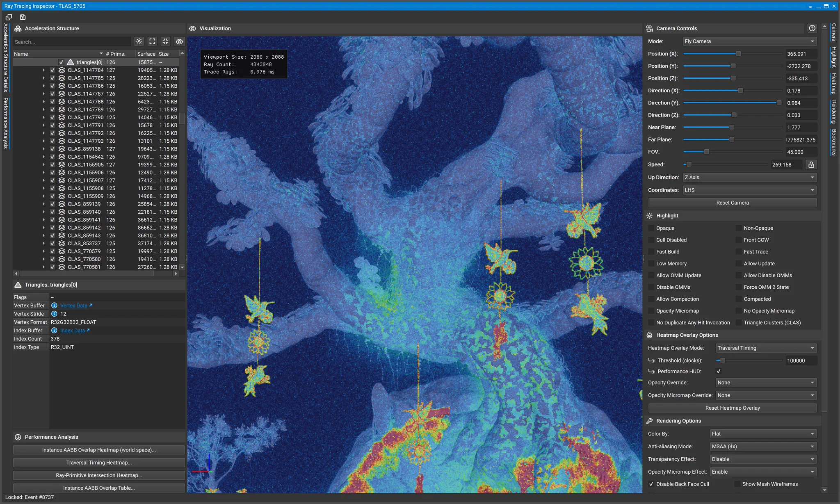The image size is (840, 504).
Task: Click layers icon of CLAS_1147784 row
Action: click(62, 70)
